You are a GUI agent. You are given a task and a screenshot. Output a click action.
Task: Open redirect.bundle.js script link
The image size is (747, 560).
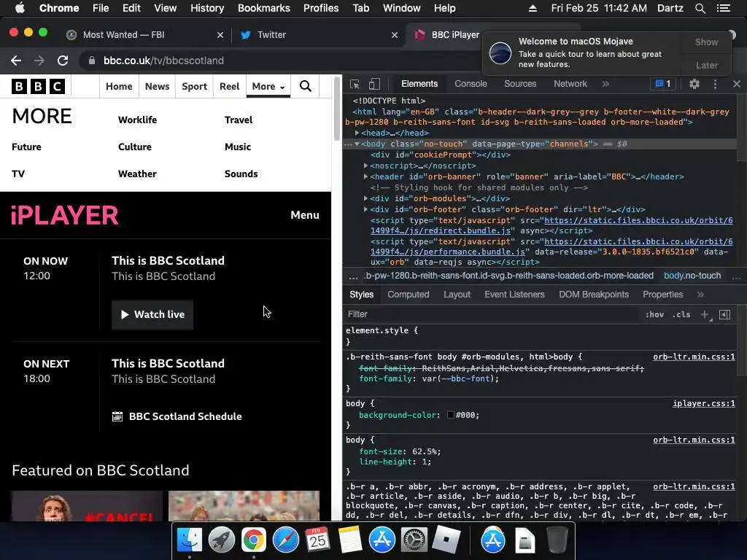[x=441, y=231]
